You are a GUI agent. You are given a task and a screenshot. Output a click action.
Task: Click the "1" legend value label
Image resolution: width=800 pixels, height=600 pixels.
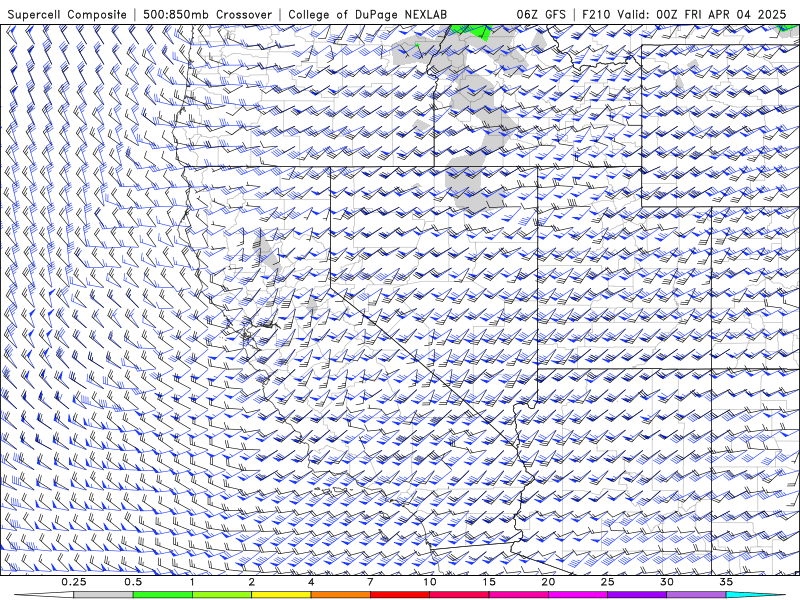click(192, 582)
